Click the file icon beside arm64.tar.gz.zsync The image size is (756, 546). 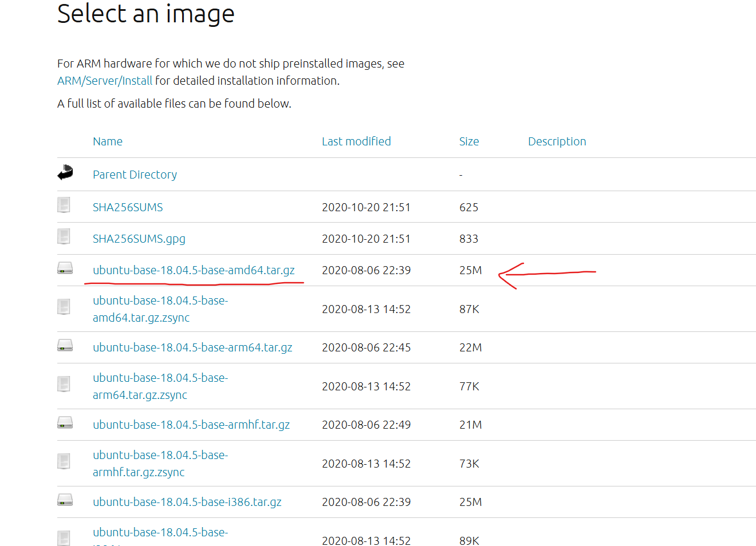(x=64, y=384)
